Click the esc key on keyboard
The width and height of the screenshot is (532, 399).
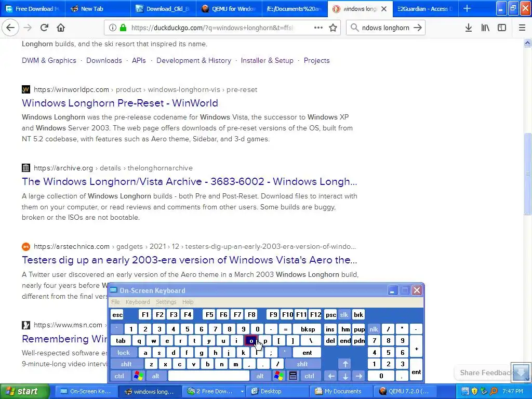[117, 314]
